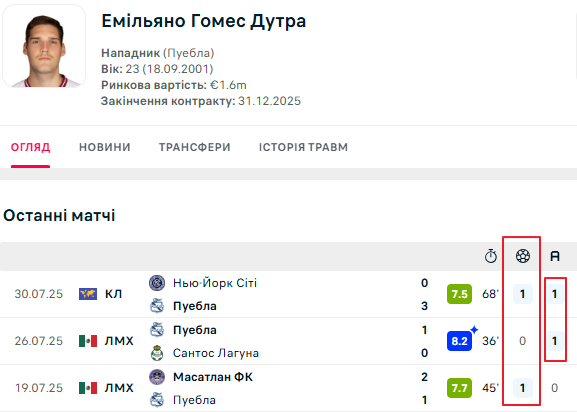This screenshot has height=412, width=577.
Task: Select the ОГЛЯД tab
Action: pos(31,147)
